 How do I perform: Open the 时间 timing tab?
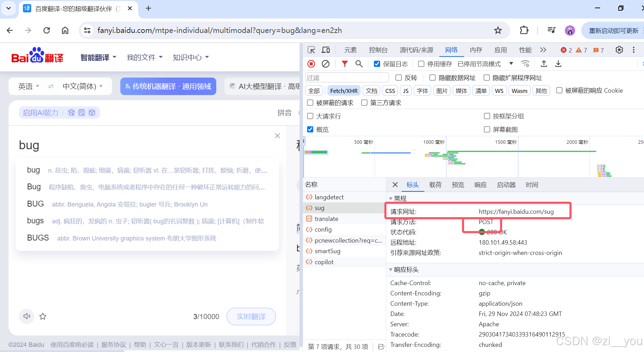tap(532, 185)
